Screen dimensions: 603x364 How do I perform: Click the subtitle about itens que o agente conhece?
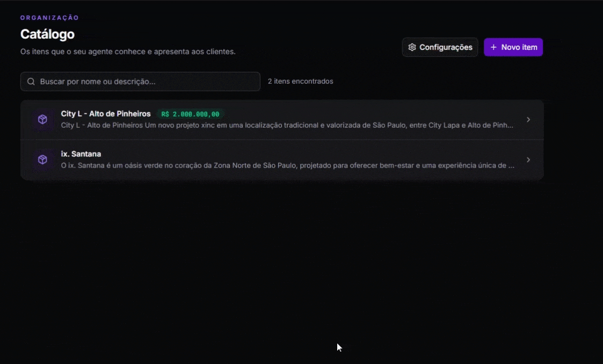click(128, 52)
